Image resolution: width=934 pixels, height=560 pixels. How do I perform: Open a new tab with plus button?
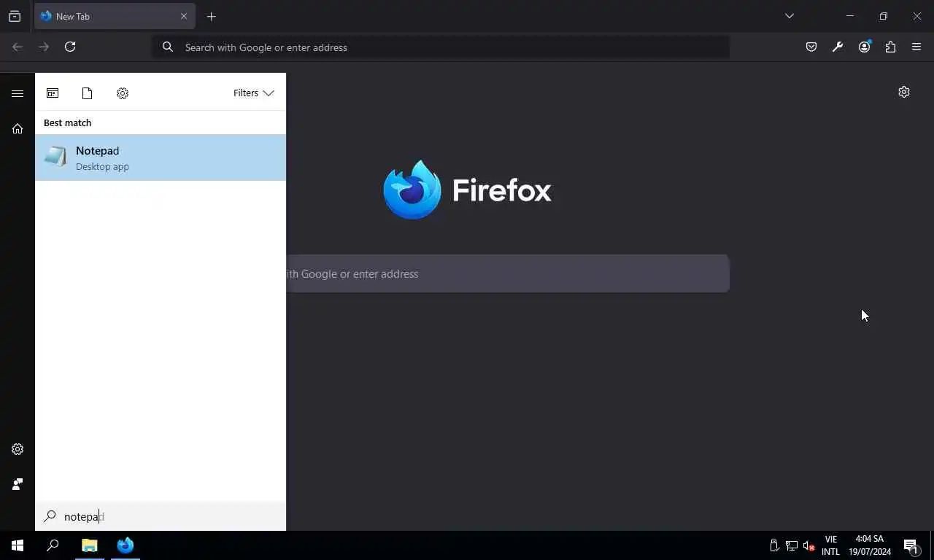coord(212,16)
